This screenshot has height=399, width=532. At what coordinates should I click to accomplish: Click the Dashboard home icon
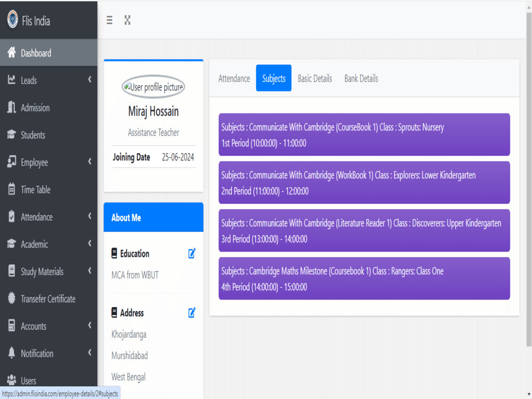pyautogui.click(x=12, y=53)
